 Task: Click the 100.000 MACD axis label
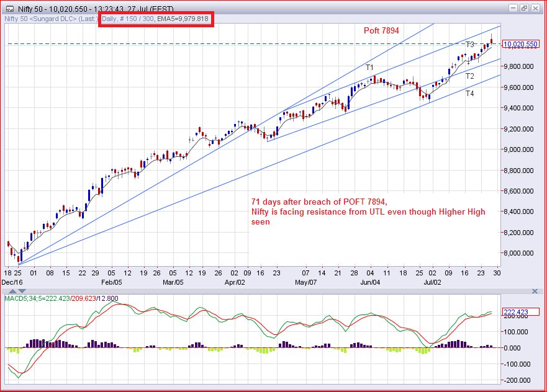517,332
